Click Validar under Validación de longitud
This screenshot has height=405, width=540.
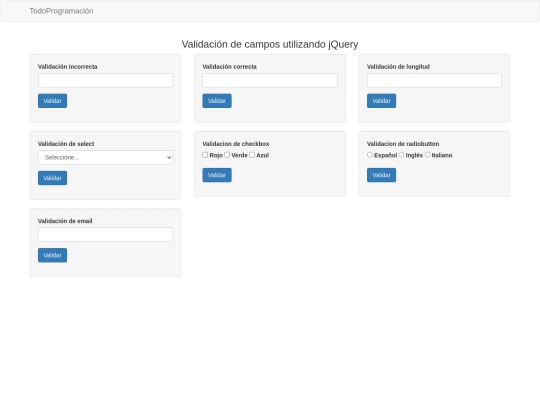click(382, 101)
